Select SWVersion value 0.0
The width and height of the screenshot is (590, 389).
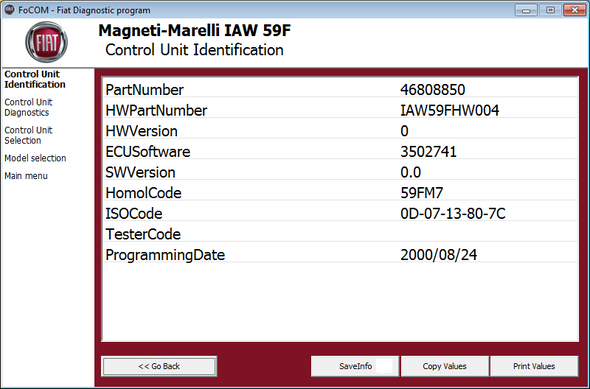411,173
